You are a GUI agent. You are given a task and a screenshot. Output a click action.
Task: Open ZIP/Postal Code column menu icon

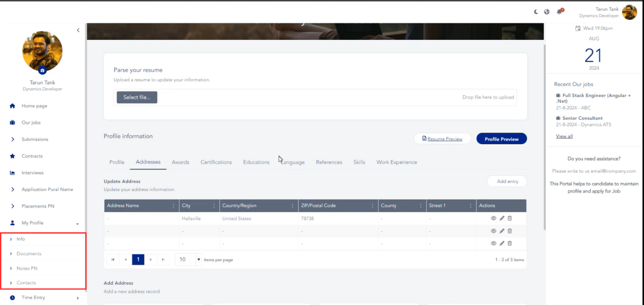[372, 206]
